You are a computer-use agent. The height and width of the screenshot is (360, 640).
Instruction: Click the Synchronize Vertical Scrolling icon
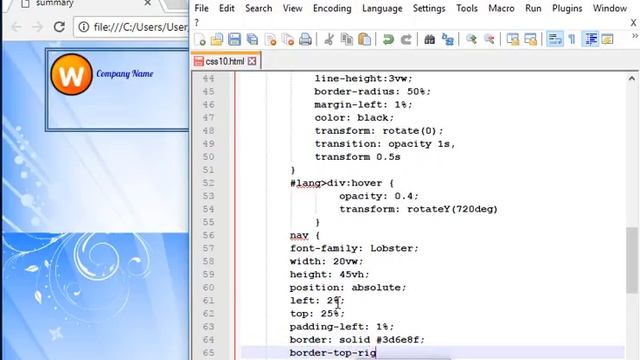[513, 39]
